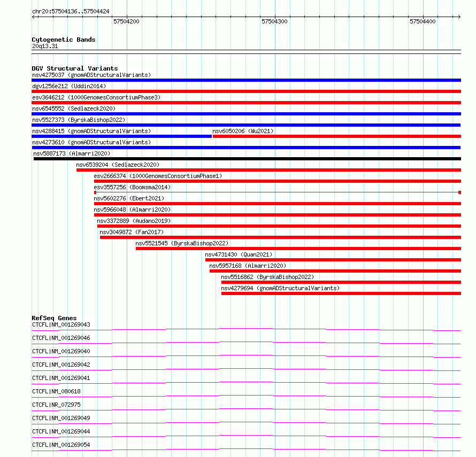Viewport: 476px width, 457px height.
Task: Select nsv4731430 (Quan2021) label
Action: (239, 254)
